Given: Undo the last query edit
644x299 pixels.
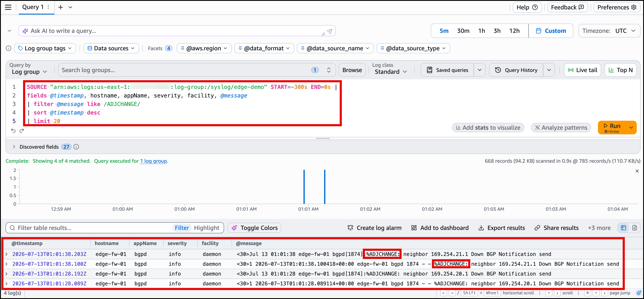Looking at the screenshot, I should [x=13, y=130].
